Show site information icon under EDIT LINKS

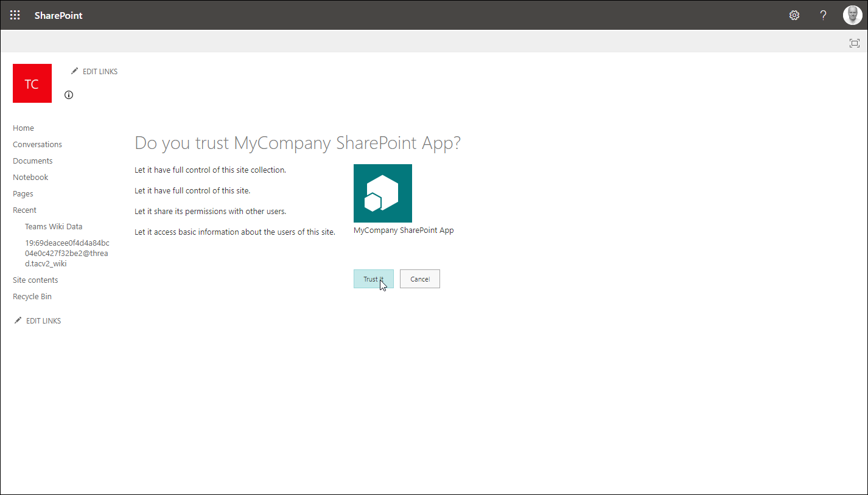(69, 95)
